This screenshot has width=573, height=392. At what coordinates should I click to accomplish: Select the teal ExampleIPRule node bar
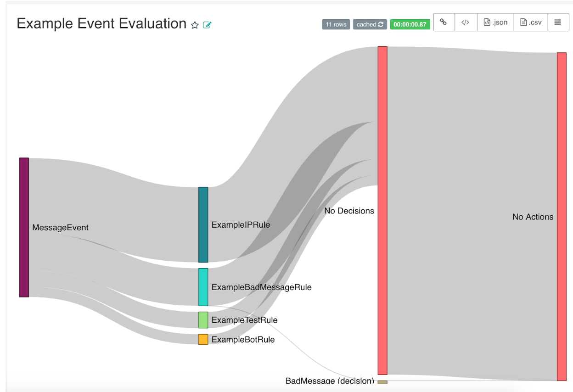pos(203,224)
